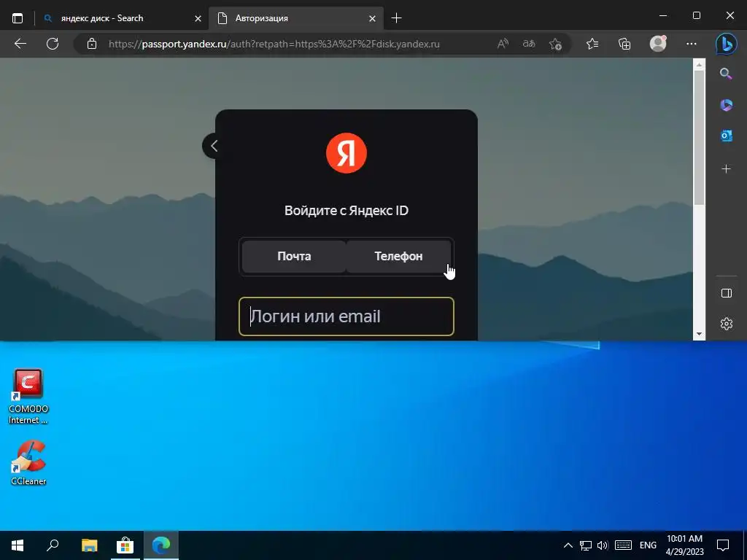Go back to the previous page
747x560 pixels.
tap(20, 44)
